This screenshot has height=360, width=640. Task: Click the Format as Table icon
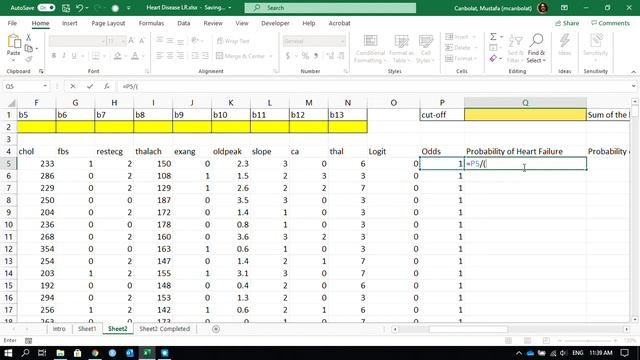coord(401,41)
